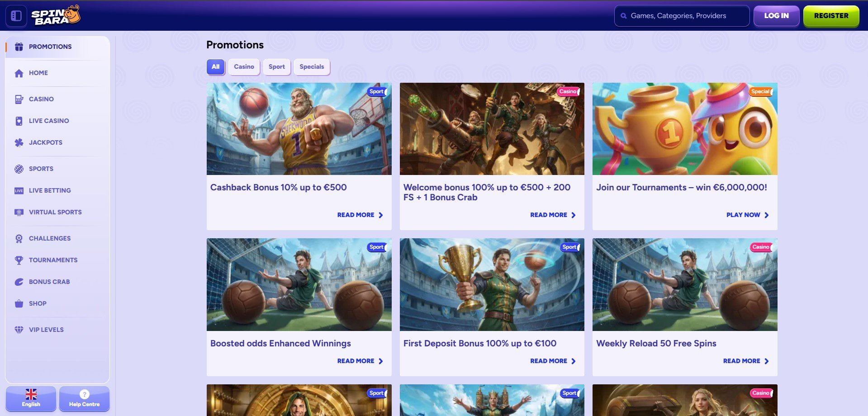Select the Live Betting icon
Viewport: 868px width, 416px height.
(19, 190)
